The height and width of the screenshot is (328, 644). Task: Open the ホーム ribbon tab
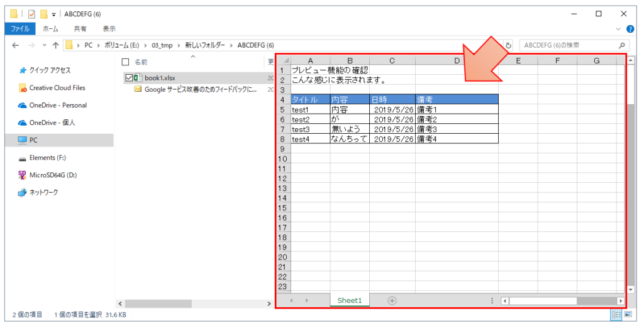pos(50,29)
